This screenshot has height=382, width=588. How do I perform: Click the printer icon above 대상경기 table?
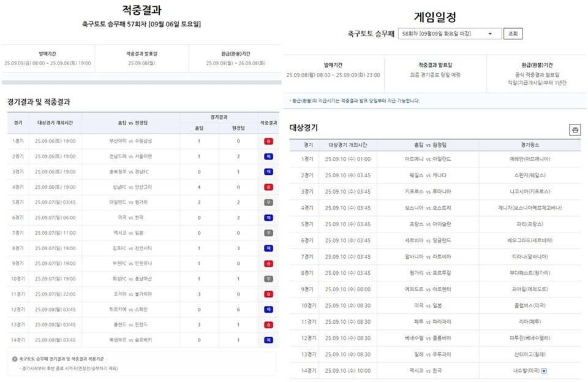coord(575,129)
